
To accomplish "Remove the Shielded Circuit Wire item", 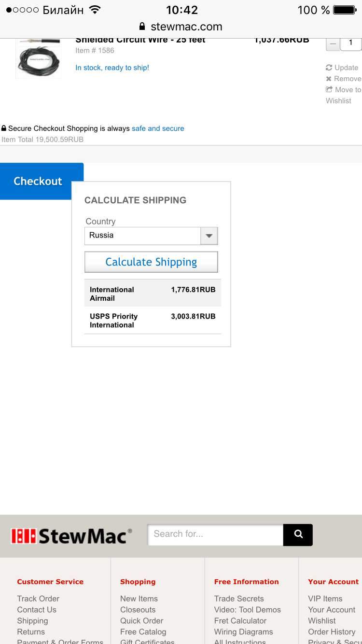I will [344, 79].
